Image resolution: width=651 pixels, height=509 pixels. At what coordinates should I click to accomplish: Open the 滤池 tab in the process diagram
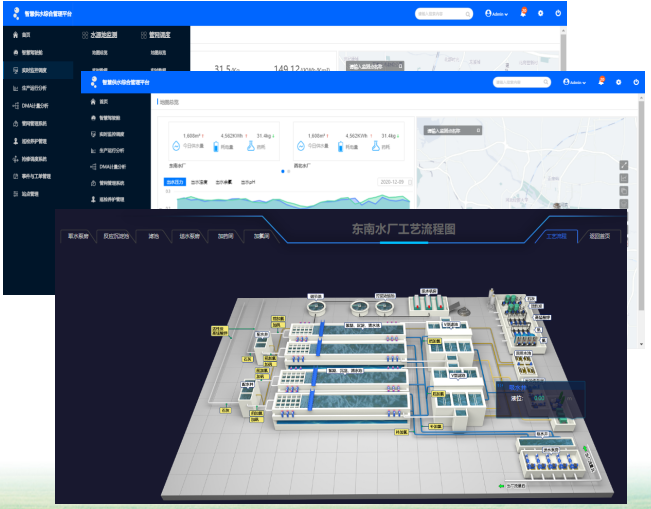pos(154,236)
